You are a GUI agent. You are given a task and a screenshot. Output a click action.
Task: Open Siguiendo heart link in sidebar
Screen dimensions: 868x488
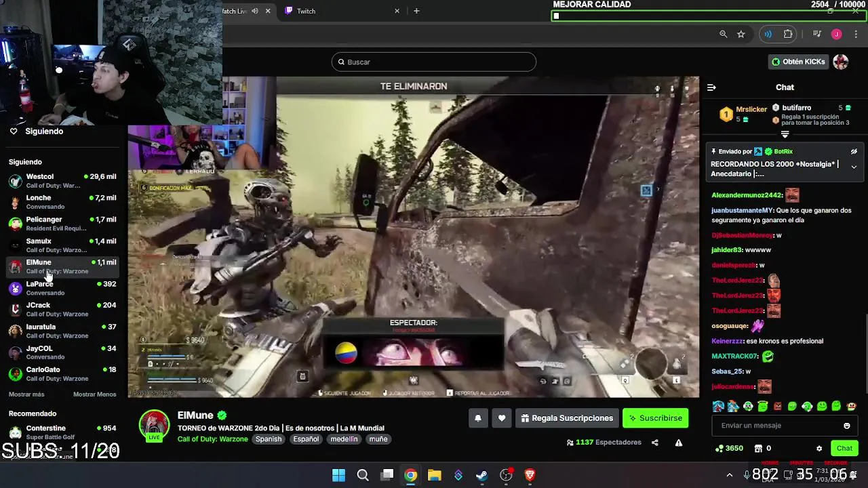click(x=37, y=131)
